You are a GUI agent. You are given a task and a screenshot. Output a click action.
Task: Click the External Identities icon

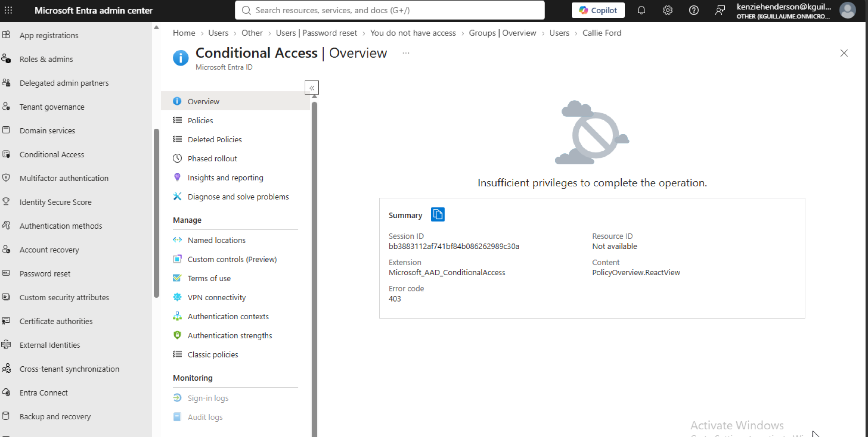coord(6,345)
